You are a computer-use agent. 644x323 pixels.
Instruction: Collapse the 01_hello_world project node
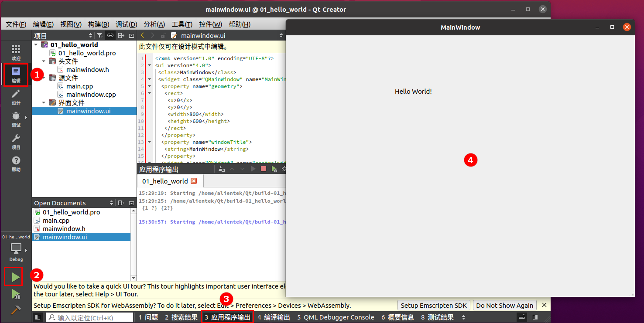36,44
